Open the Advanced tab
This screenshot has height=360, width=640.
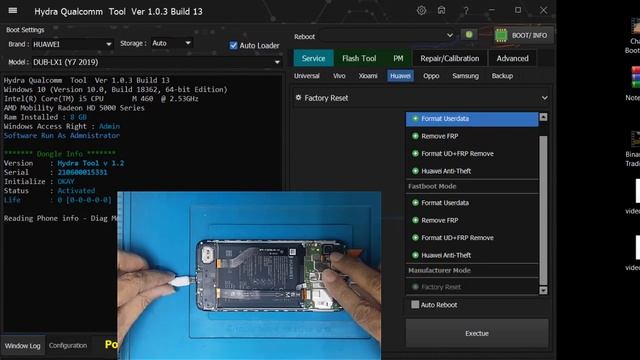[513, 58]
